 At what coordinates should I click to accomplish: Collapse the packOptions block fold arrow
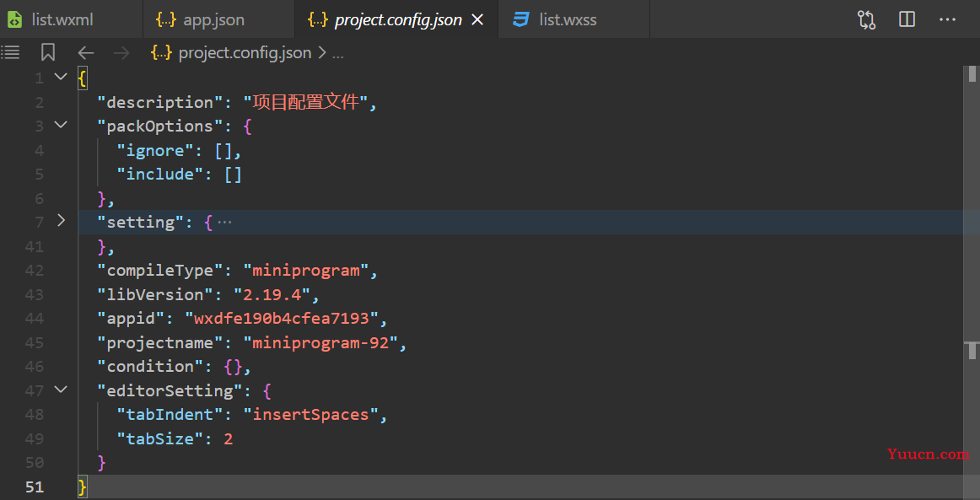(x=61, y=125)
